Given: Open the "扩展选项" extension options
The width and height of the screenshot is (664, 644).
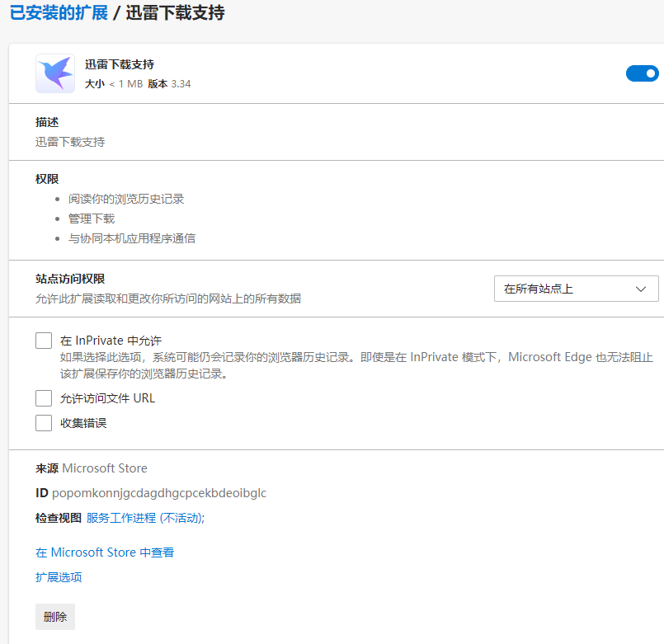Looking at the screenshot, I should click(59, 577).
